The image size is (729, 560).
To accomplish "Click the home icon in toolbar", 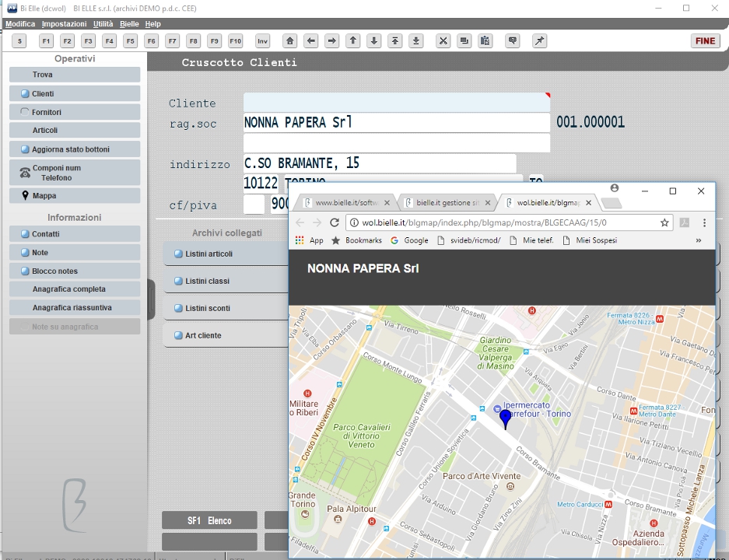I will 290,41.
